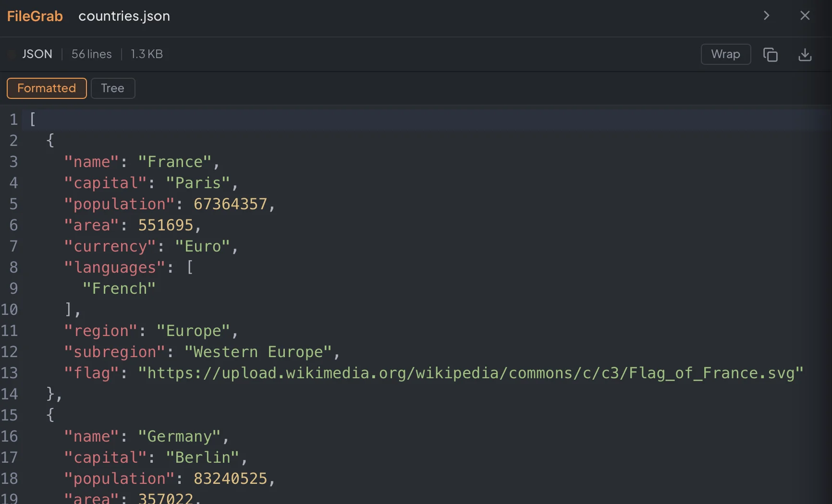
Task: Click the 1.3 KB size indicator
Action: [x=147, y=54]
